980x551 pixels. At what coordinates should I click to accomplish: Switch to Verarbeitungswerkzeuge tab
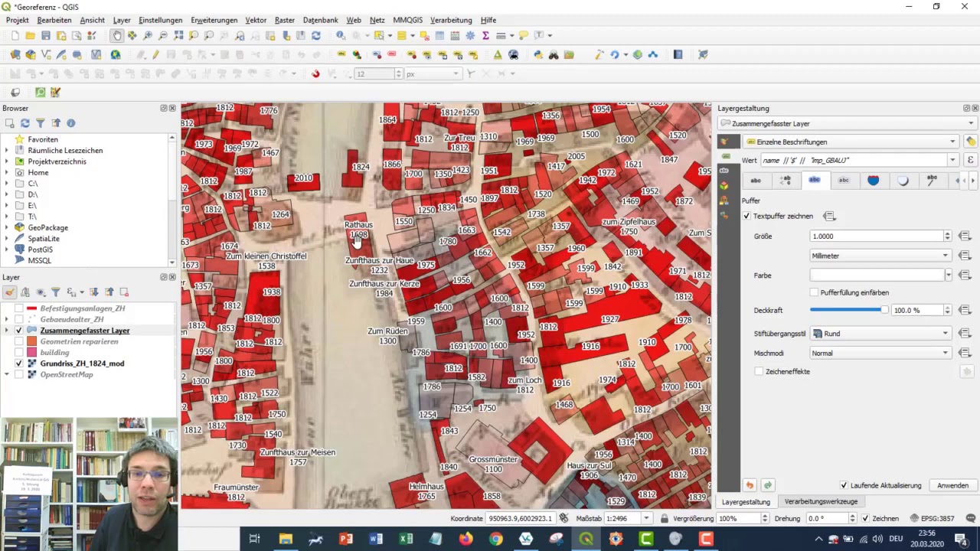(x=821, y=501)
